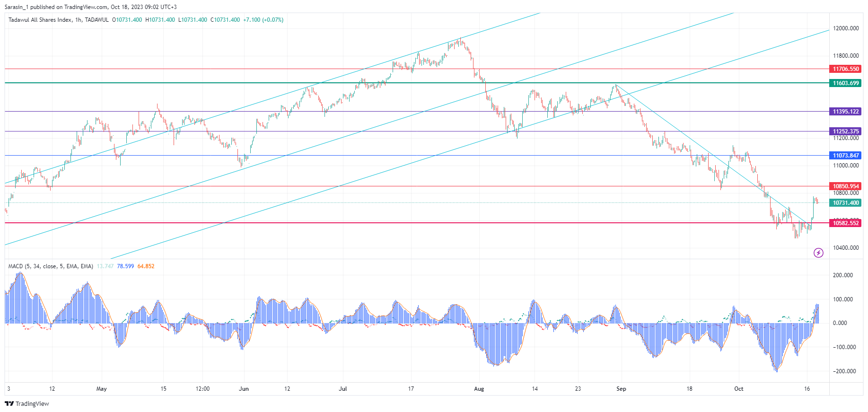This screenshot has width=868, height=412.
Task: Click the Oct label on the time axis
Action: point(738,389)
